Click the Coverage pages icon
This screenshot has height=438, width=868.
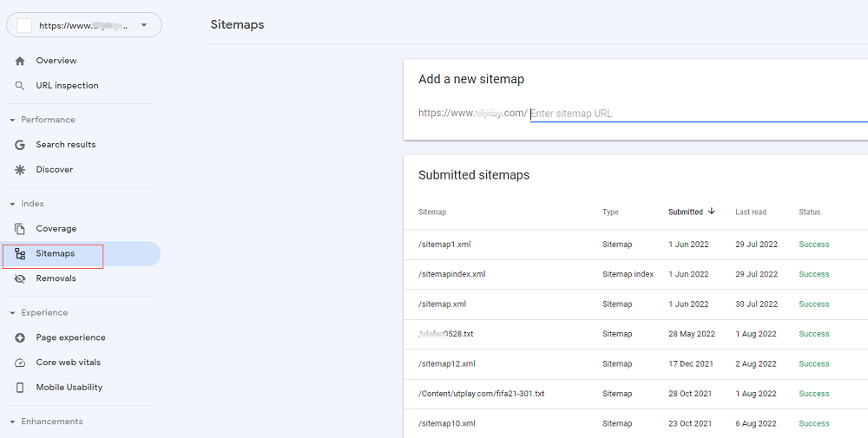point(20,229)
